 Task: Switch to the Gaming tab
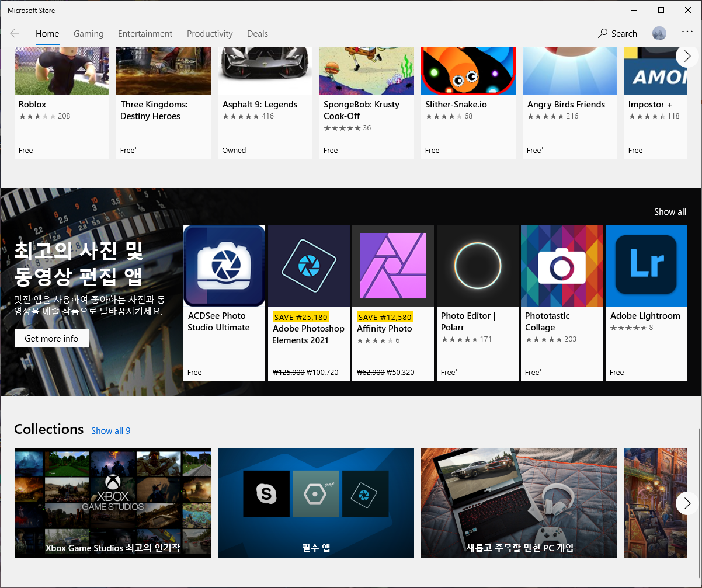(89, 34)
